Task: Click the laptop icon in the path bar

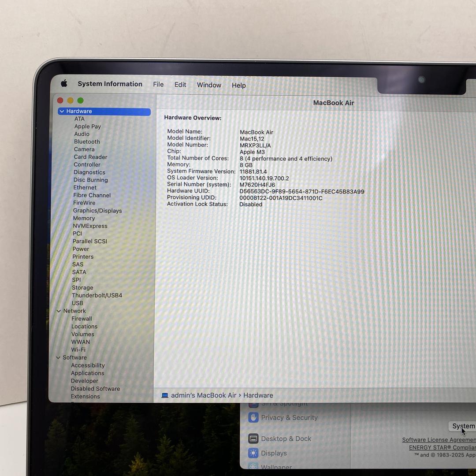Action: (x=165, y=395)
